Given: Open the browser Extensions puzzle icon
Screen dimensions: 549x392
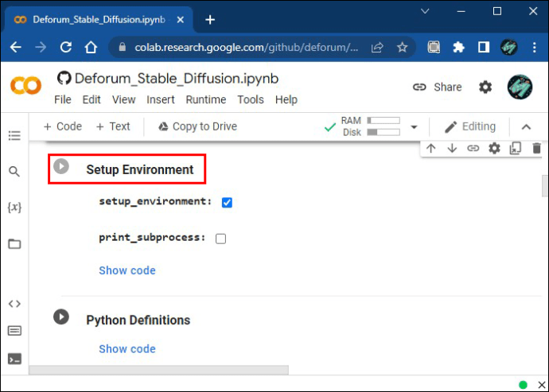Looking at the screenshot, I should pos(458,47).
